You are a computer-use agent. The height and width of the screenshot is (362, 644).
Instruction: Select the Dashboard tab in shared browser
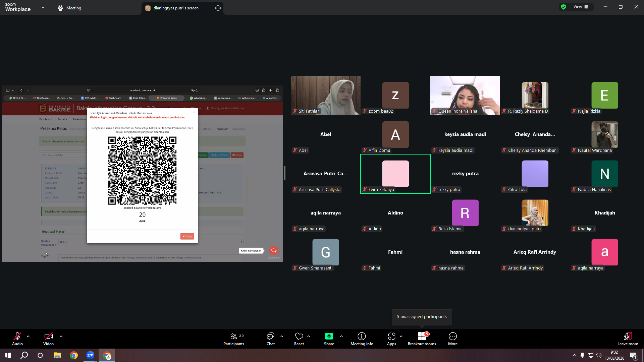113,98
